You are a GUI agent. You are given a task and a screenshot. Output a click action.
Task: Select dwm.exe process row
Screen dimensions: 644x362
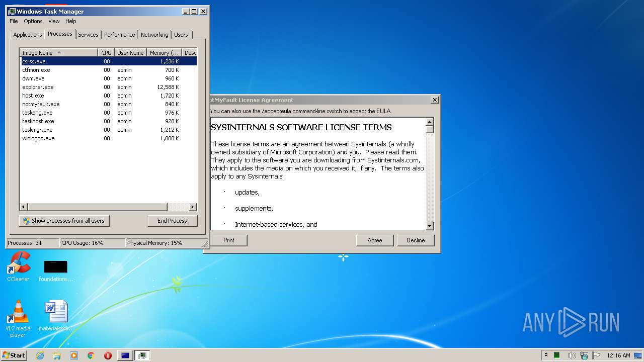(108, 78)
